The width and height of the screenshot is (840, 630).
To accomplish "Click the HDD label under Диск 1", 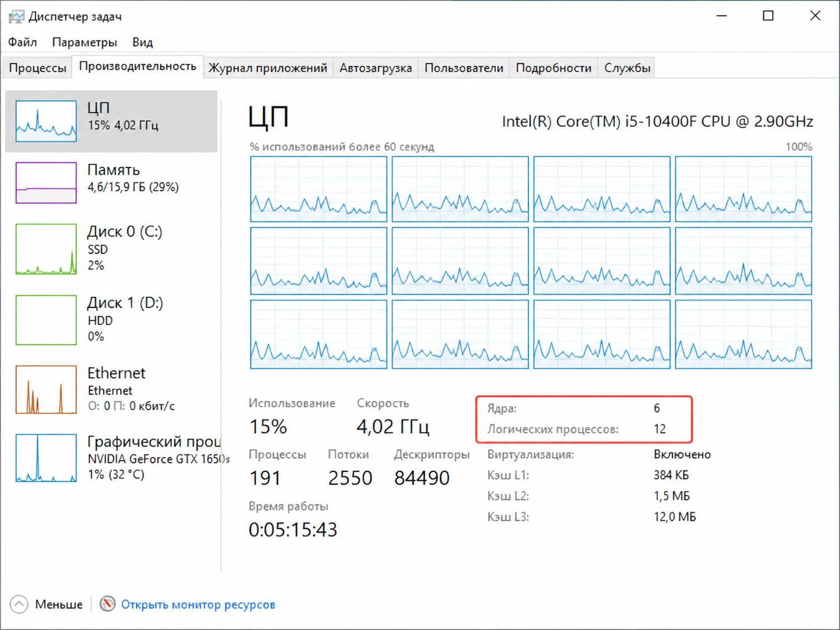I will point(100,320).
